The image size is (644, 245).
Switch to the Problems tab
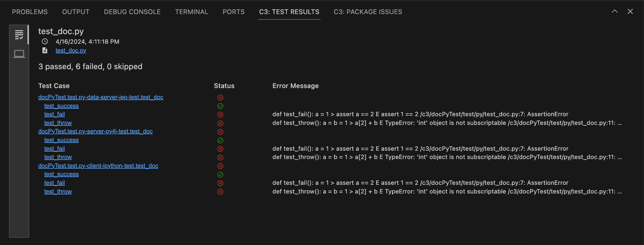(x=30, y=12)
